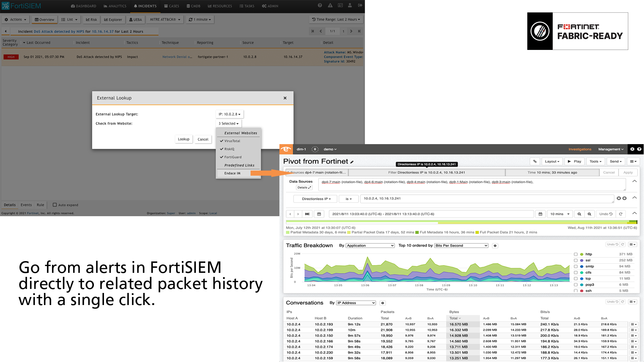The image size is (644, 362).
Task: Click the FortiSIEM logout icon
Action: pyautogui.click(x=360, y=5)
